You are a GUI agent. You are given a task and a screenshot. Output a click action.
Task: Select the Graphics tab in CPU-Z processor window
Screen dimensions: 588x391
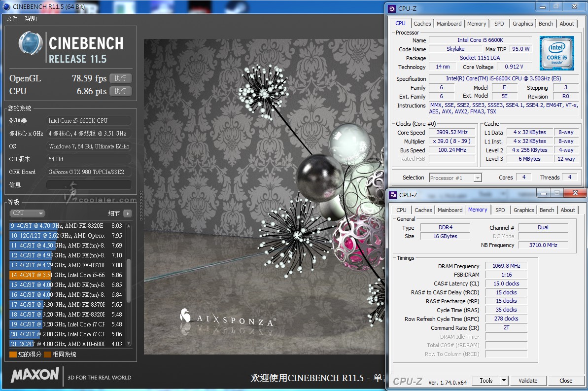coord(523,24)
